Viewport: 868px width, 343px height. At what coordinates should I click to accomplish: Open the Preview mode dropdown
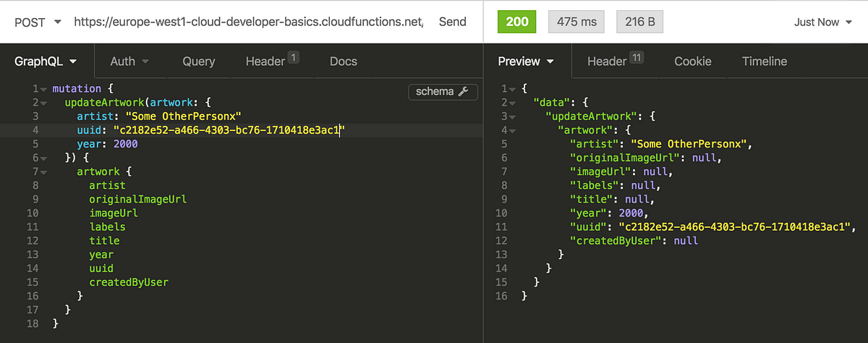point(526,62)
